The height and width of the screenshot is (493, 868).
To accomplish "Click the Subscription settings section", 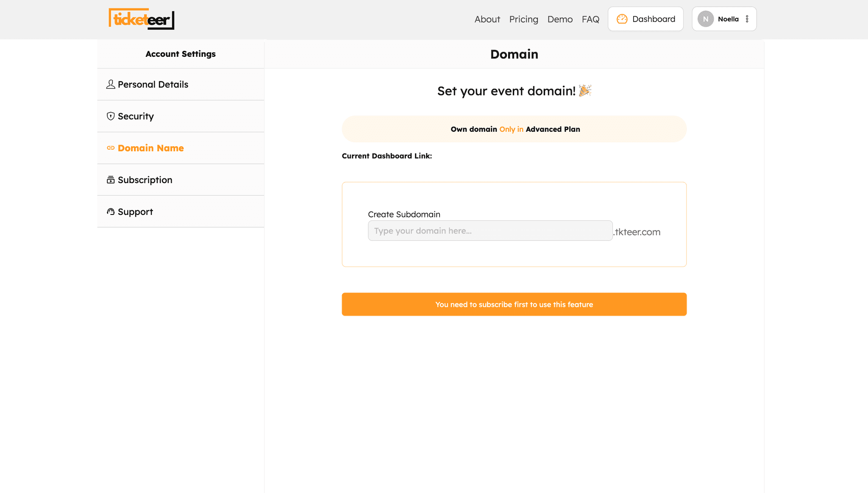I will point(181,179).
